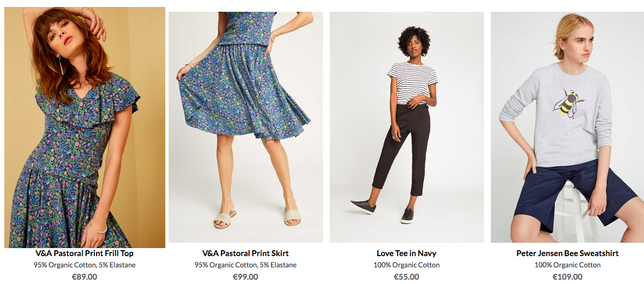Image resolution: width=644 pixels, height=284 pixels.
Task: Click the yellow bee graphic on the sweatshirt
Action: (568, 103)
